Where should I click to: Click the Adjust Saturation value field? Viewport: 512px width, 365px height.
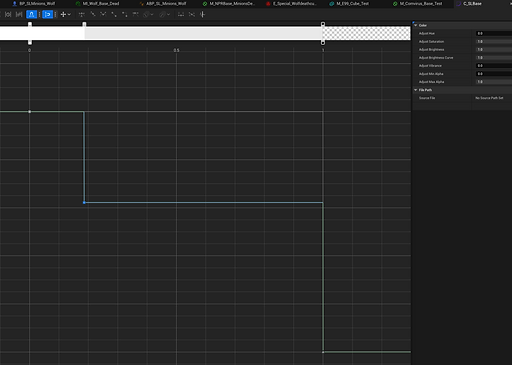pyautogui.click(x=494, y=41)
